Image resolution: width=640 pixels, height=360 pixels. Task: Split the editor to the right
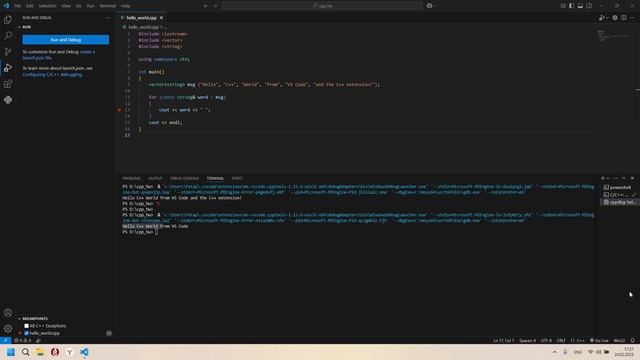click(x=624, y=18)
